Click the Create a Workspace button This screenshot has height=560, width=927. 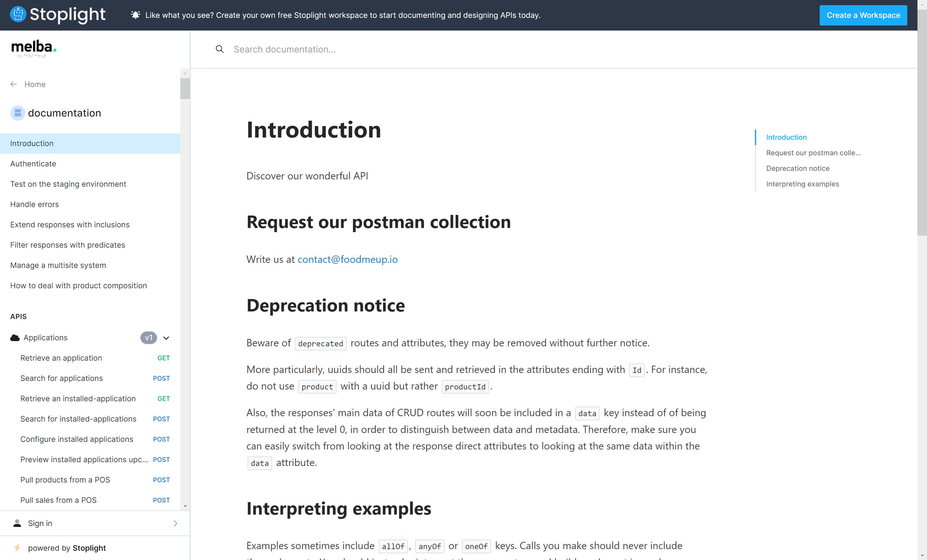tap(863, 15)
